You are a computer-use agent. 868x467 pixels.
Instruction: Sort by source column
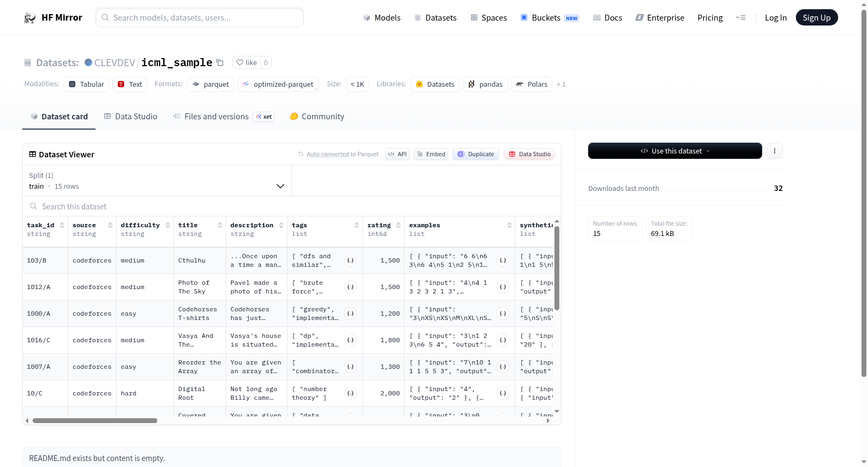coord(110,225)
